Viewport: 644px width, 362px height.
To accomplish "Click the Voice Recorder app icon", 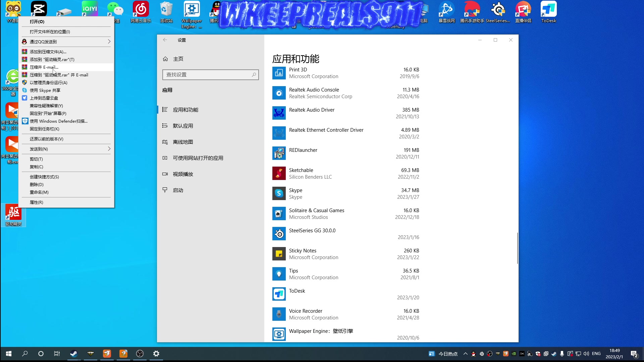I will point(279,314).
